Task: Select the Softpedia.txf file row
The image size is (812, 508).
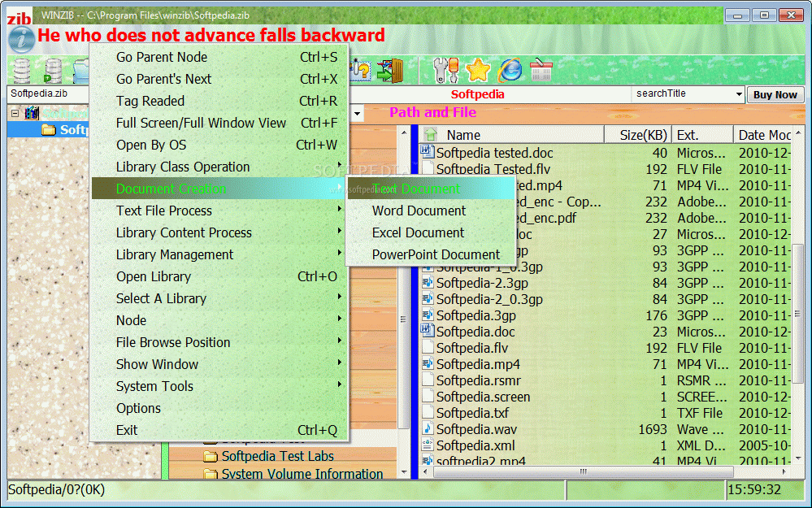Action: coord(606,413)
